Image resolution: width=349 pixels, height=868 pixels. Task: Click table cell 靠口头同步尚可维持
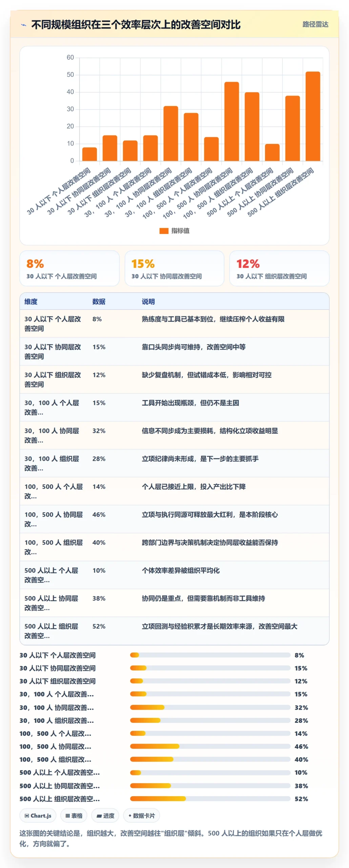click(193, 347)
